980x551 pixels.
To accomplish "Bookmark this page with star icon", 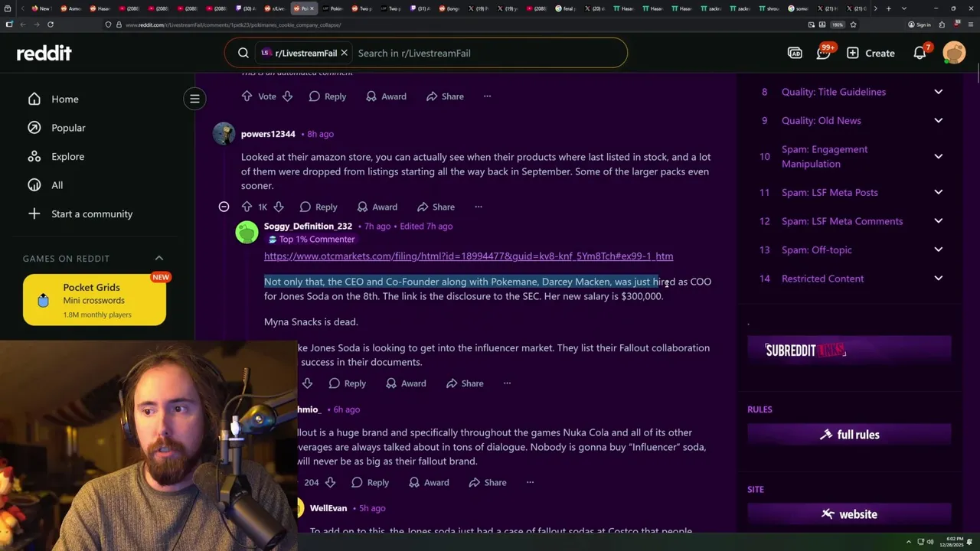I will coord(853,24).
